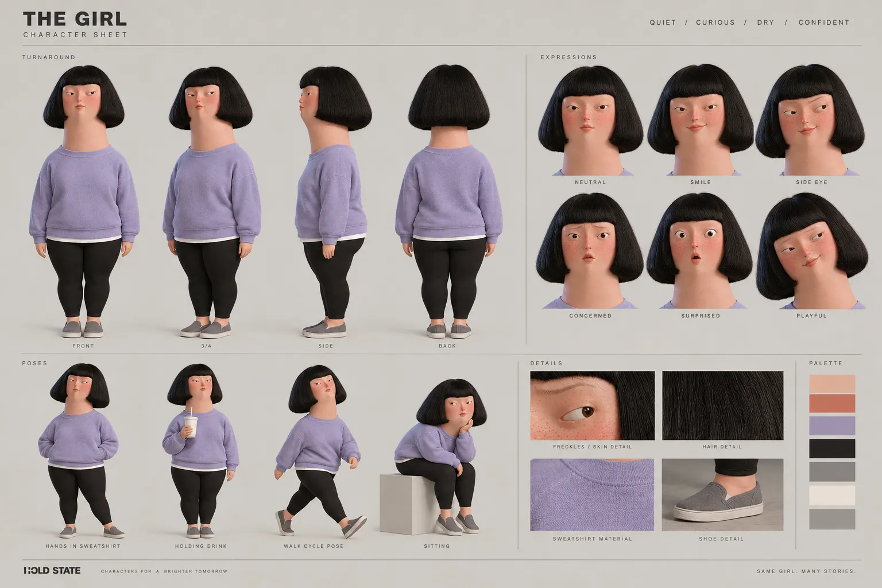Image resolution: width=882 pixels, height=588 pixels.
Task: Click the TURNAROUND section heading
Action: 49,57
